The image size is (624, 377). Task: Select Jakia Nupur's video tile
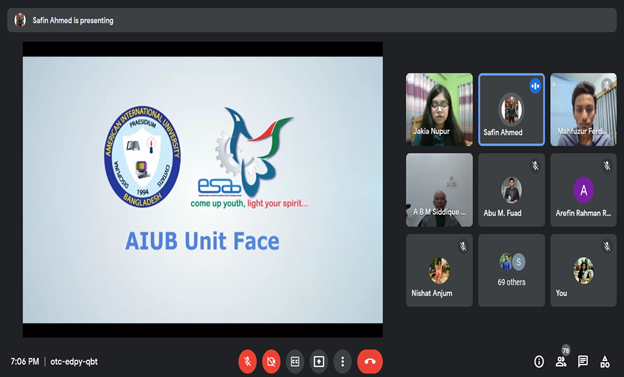(x=439, y=109)
